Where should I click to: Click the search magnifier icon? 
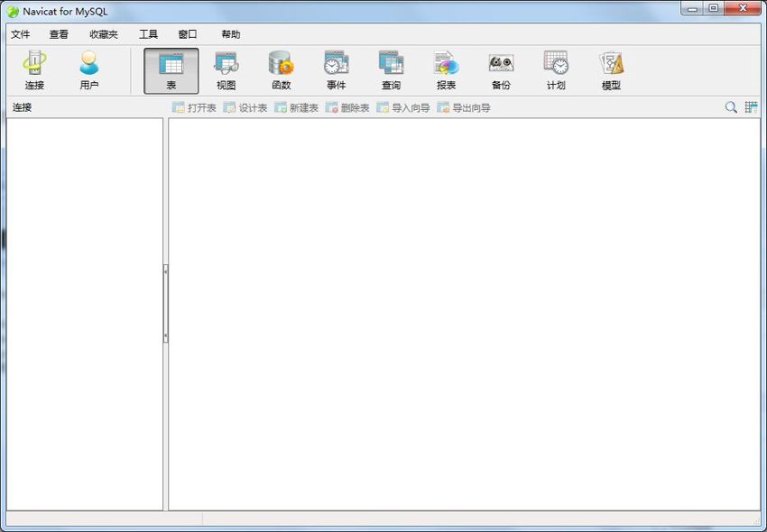[731, 107]
